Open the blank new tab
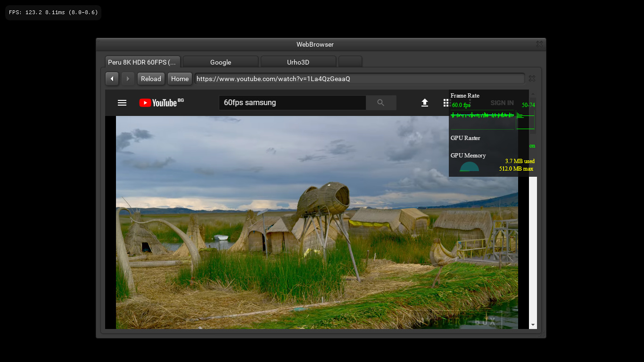Viewport: 644px width, 362px height. tap(350, 62)
